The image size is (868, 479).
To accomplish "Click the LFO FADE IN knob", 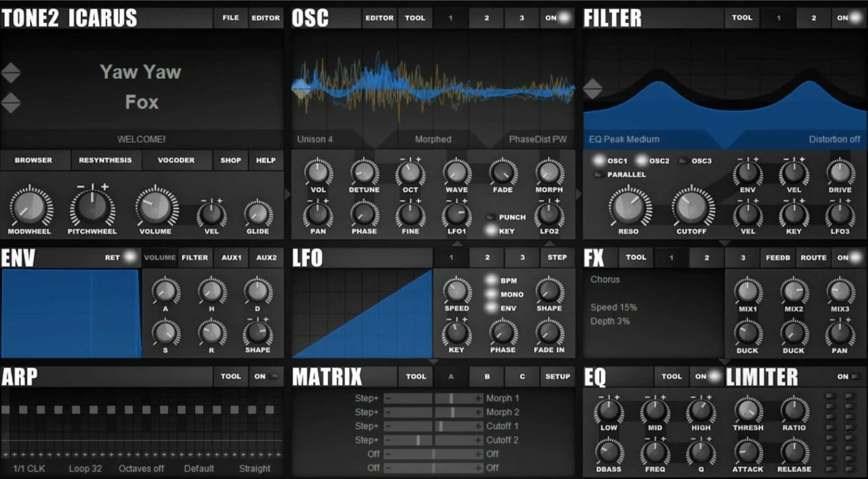I will 549,332.
